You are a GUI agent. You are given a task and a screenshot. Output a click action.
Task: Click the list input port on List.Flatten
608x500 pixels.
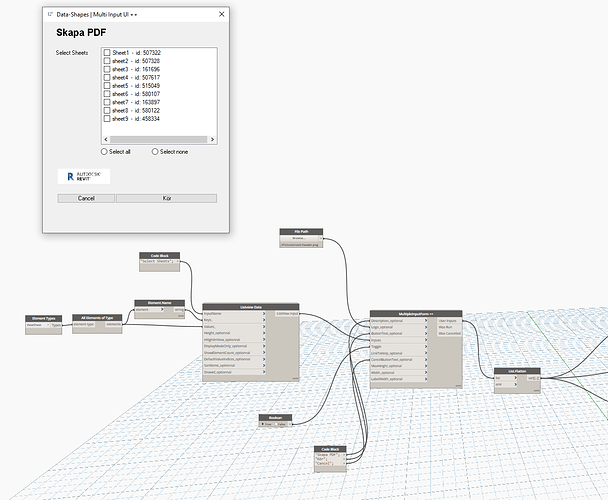506,378
